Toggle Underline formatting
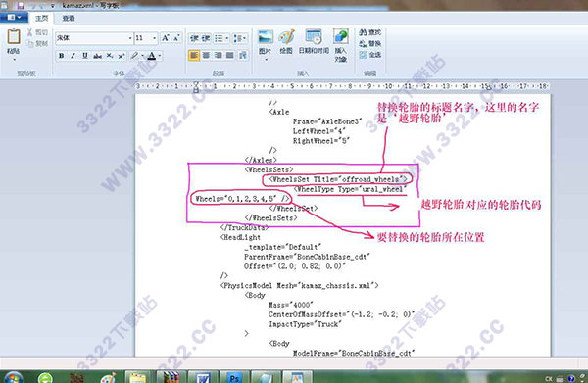 [x=85, y=56]
